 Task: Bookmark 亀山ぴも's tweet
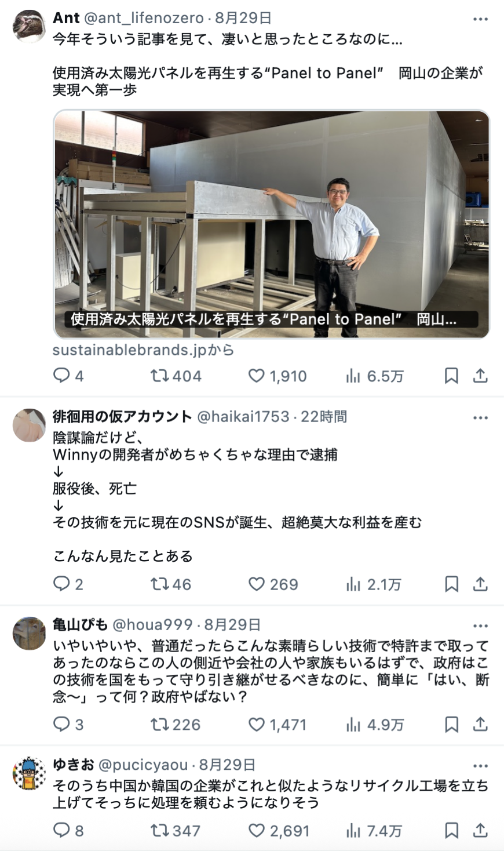pyautogui.click(x=451, y=724)
